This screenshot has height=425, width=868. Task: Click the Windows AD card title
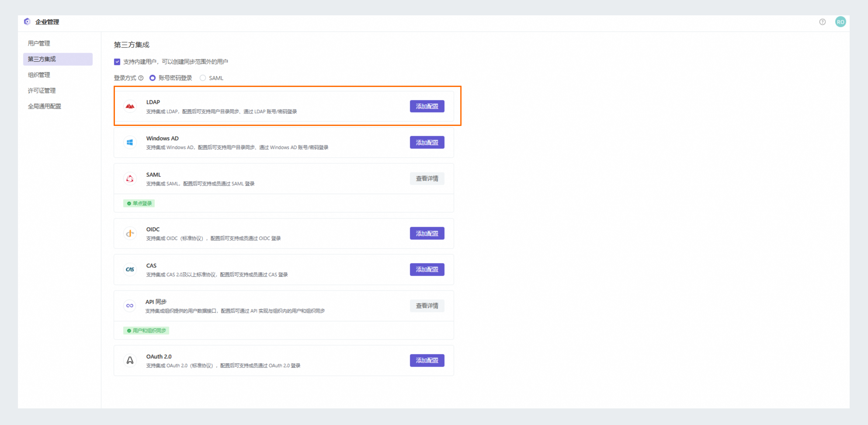162,139
